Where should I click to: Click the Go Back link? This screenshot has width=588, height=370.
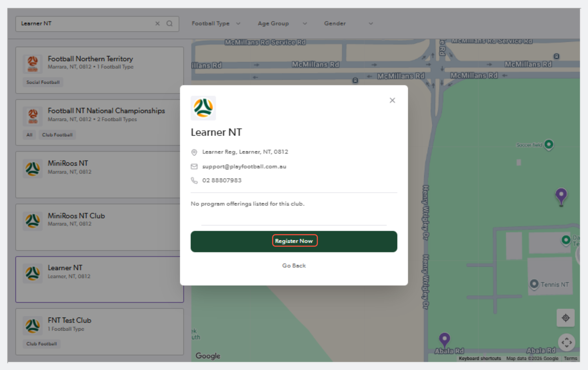click(294, 265)
